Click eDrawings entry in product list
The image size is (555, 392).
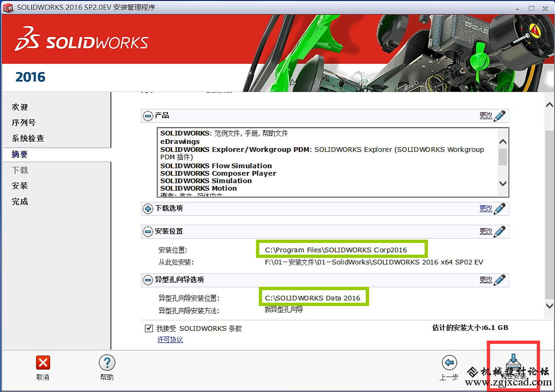click(180, 142)
